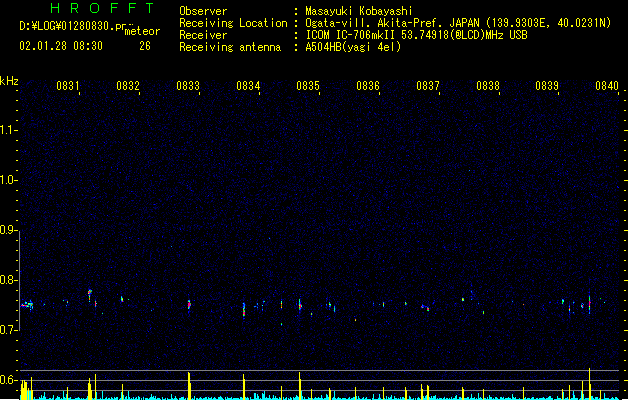This screenshot has height=400, width=629.
Task: Click the 0836 time marker
Action: (x=368, y=85)
